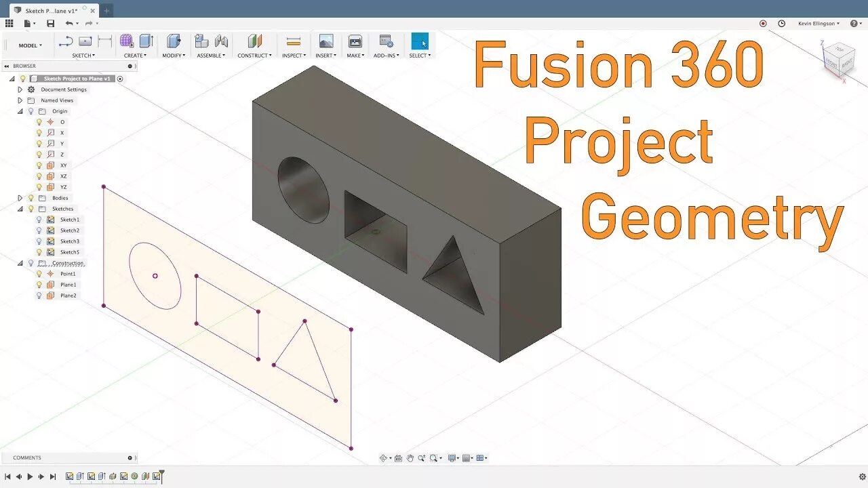
Task: Select the Orbit navigation tool
Action: (x=383, y=458)
